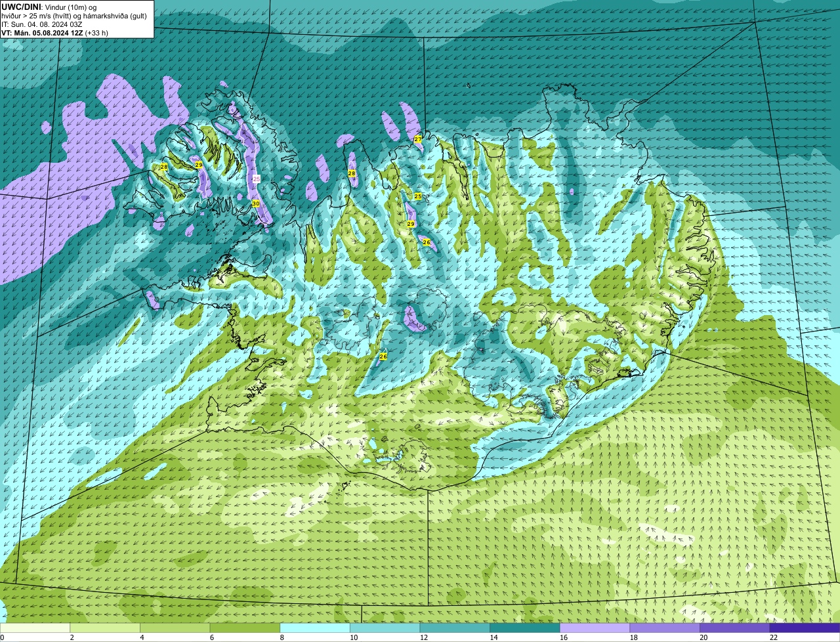Click the yellow gust label '30'
The width and height of the screenshot is (840, 642).
(256, 203)
